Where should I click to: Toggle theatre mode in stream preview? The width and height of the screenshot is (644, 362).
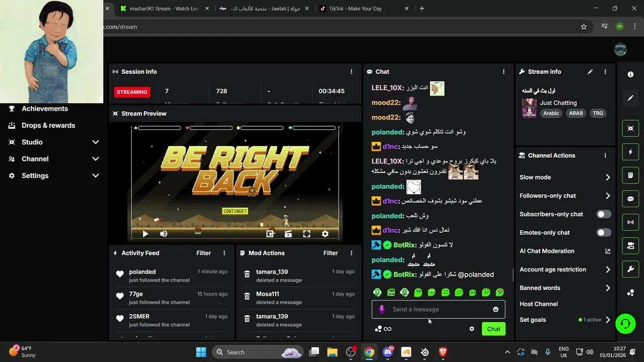coord(288,234)
